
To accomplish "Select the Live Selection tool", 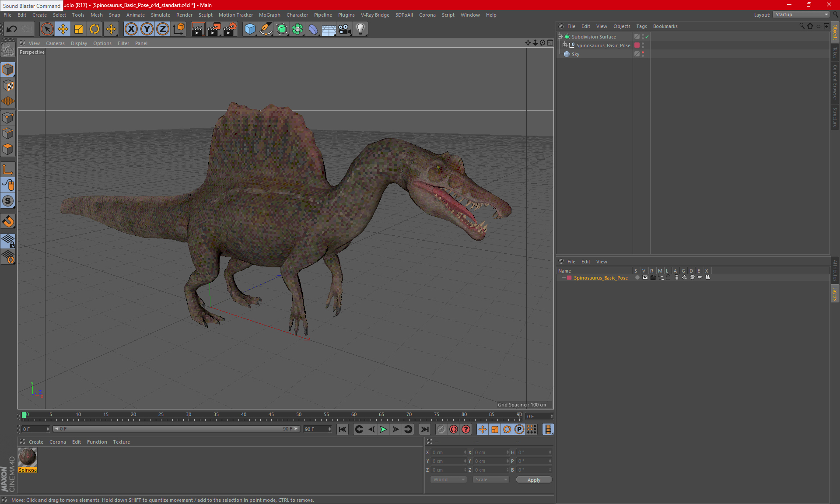I will point(47,29).
